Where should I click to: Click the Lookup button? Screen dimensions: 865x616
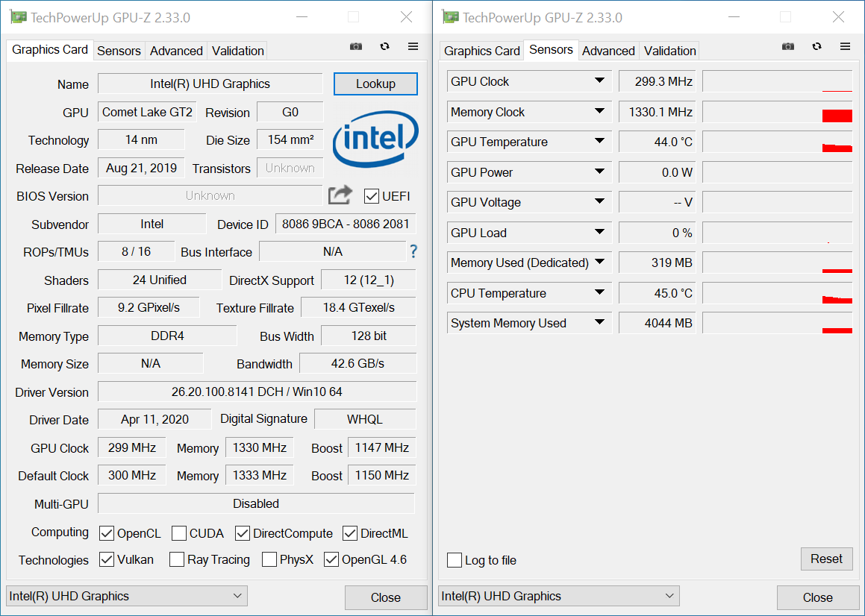pyautogui.click(x=375, y=84)
